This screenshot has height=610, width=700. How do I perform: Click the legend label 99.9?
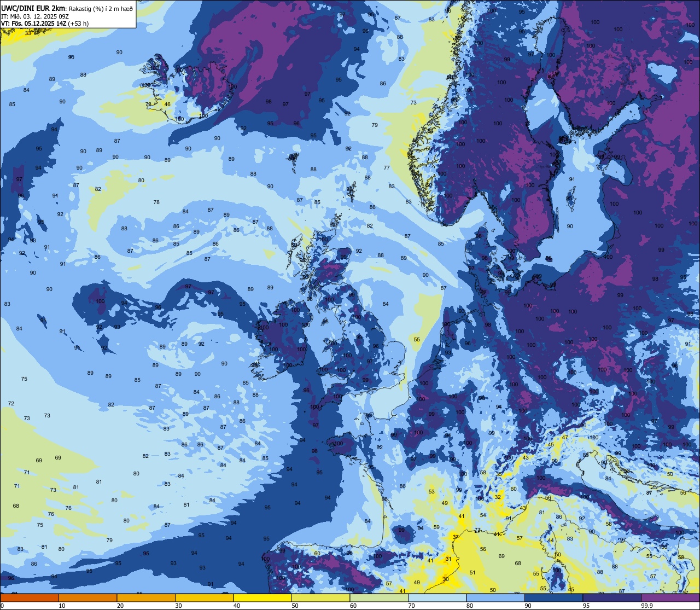(x=647, y=606)
